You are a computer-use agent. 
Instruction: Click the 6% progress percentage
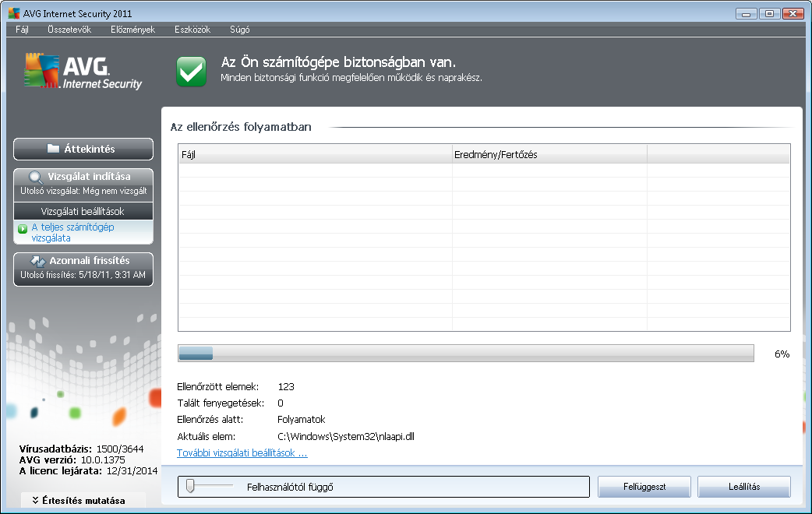point(782,354)
